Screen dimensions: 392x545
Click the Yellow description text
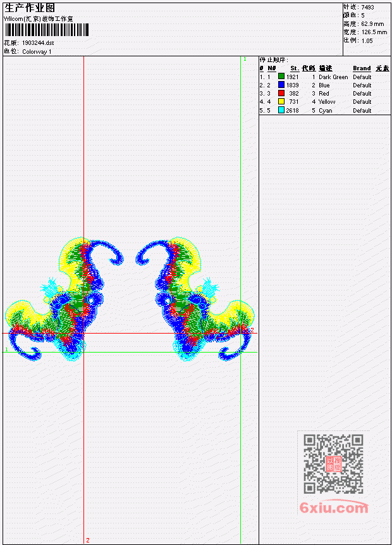pos(327,102)
